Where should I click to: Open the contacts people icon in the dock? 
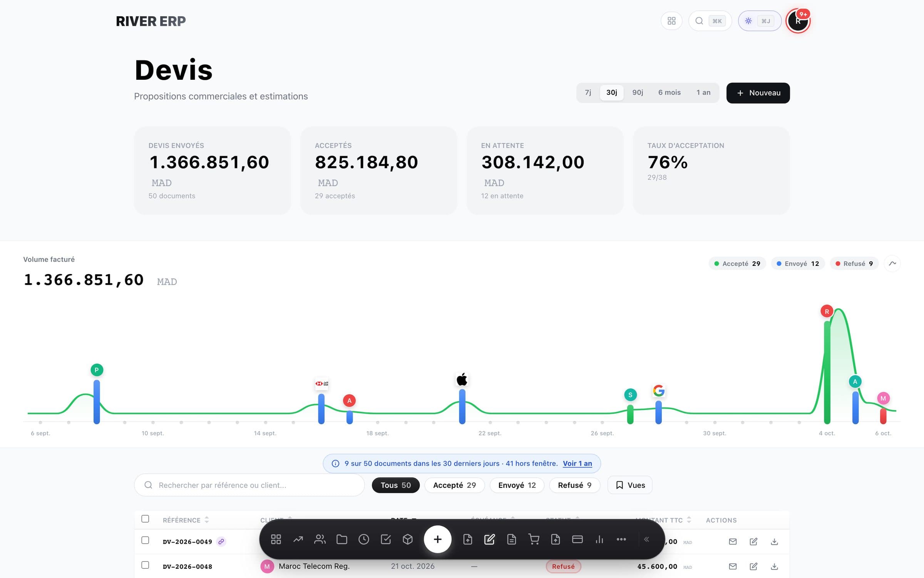320,539
